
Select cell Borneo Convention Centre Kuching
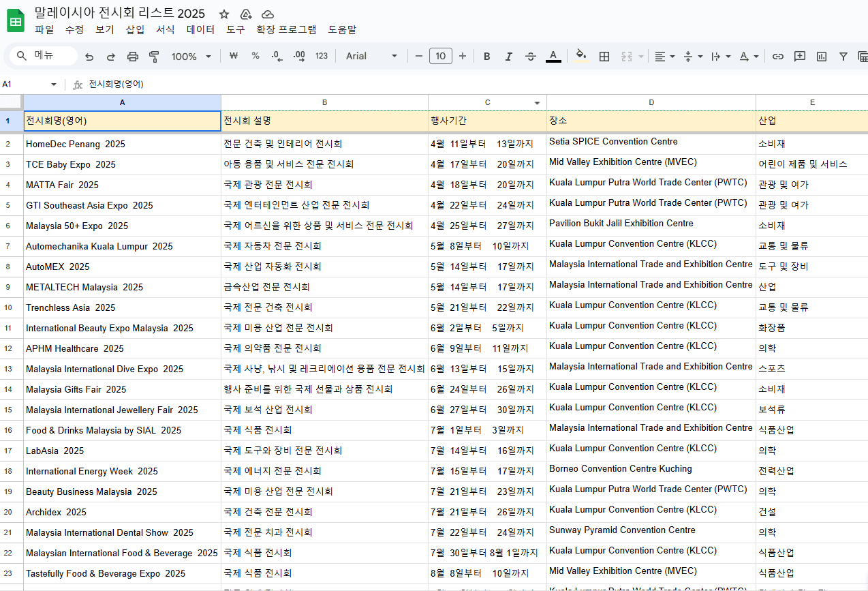pyautogui.click(x=651, y=471)
